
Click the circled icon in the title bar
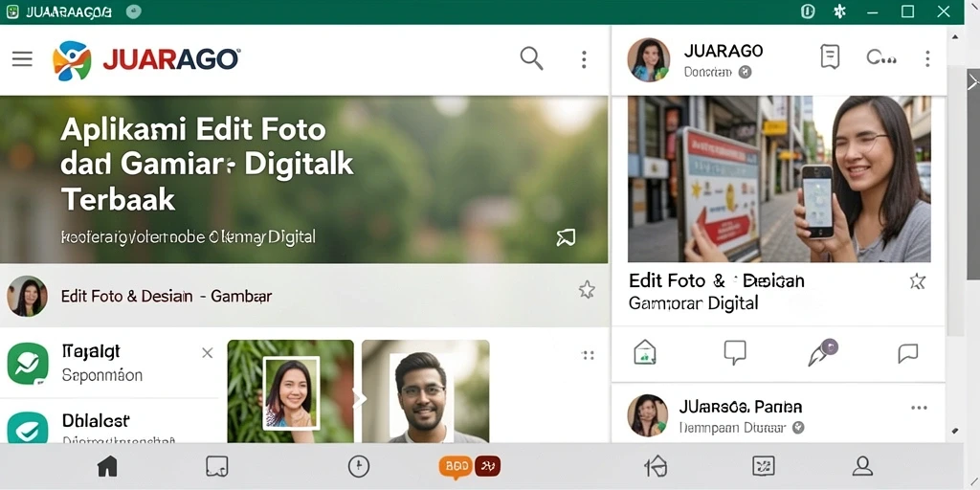click(808, 11)
